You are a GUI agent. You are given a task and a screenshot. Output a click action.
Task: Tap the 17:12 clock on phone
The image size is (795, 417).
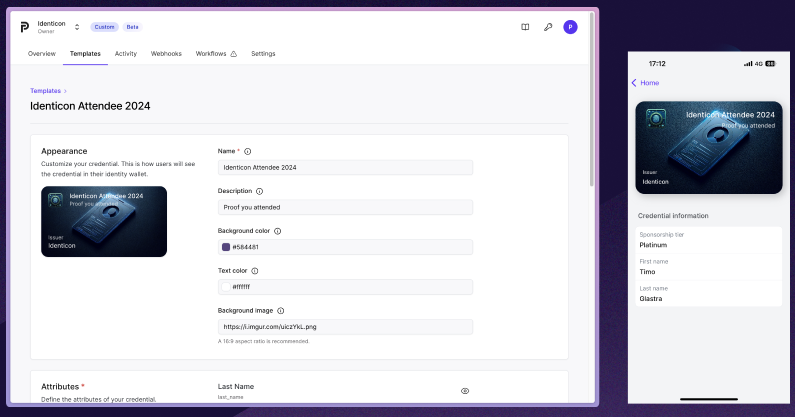coord(657,64)
